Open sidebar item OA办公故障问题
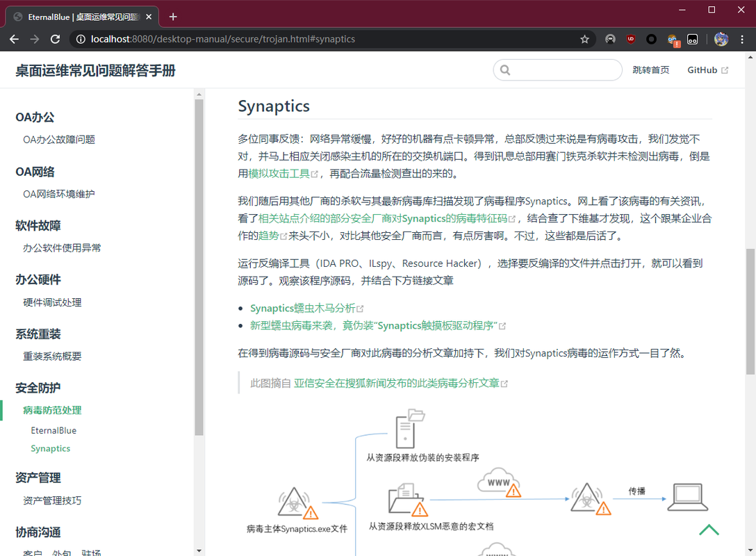This screenshot has width=756, height=556. (x=59, y=140)
